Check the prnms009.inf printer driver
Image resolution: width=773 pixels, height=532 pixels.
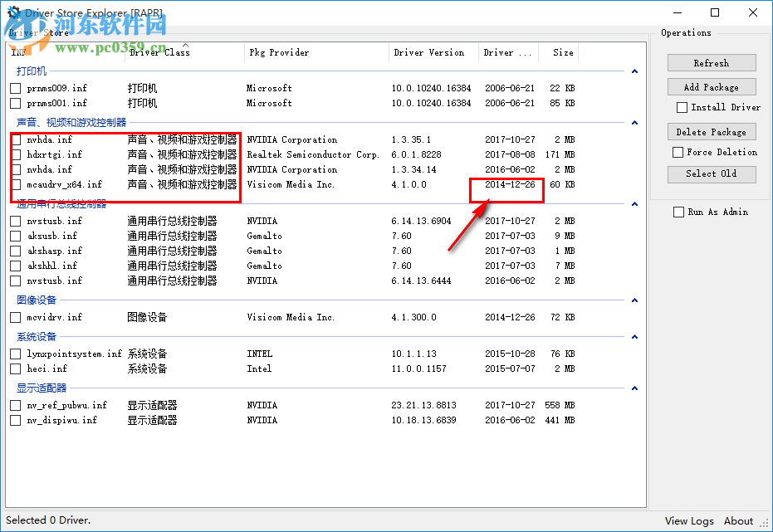pyautogui.click(x=14, y=88)
